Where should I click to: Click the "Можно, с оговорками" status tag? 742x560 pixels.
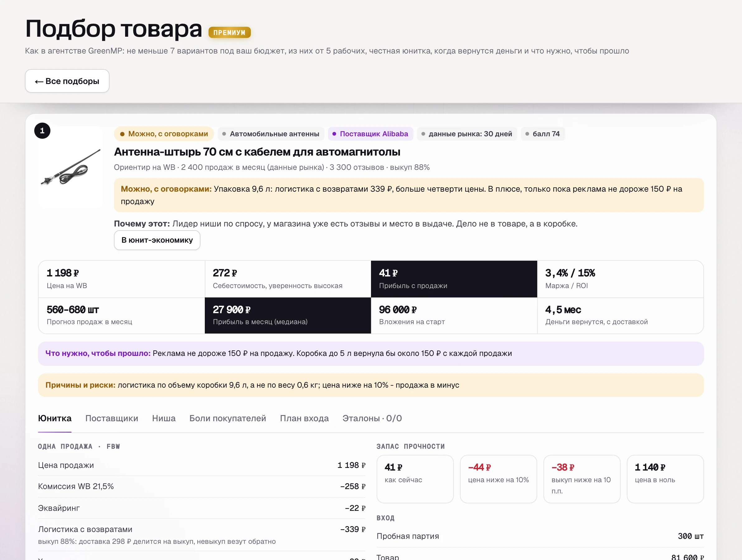(164, 134)
